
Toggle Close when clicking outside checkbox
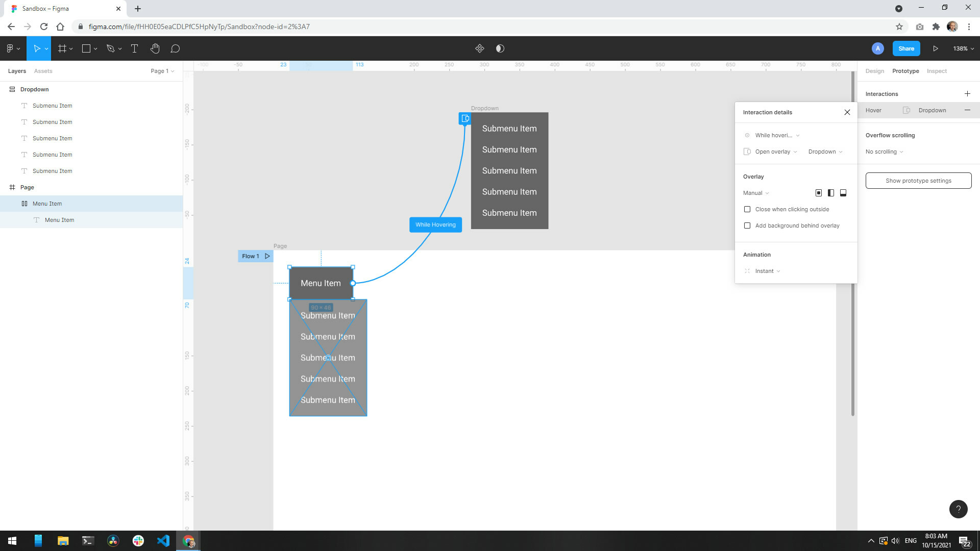click(x=747, y=209)
